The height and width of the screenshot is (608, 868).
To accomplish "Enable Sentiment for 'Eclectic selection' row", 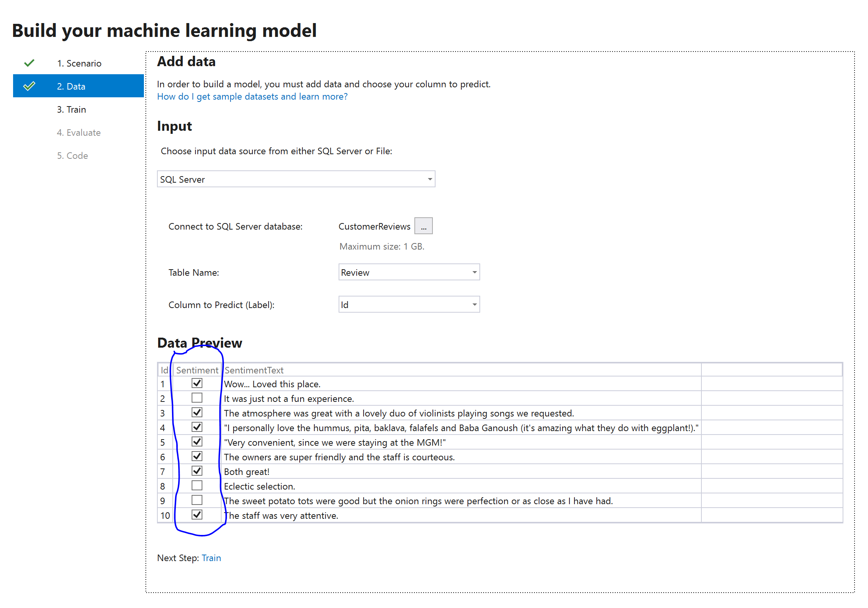I will (x=197, y=485).
